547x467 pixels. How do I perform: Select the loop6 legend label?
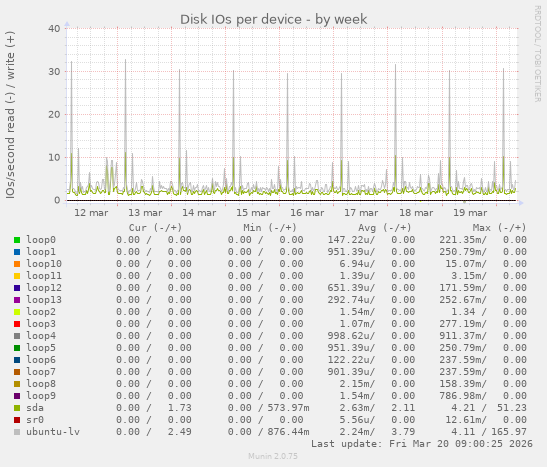click(41, 360)
